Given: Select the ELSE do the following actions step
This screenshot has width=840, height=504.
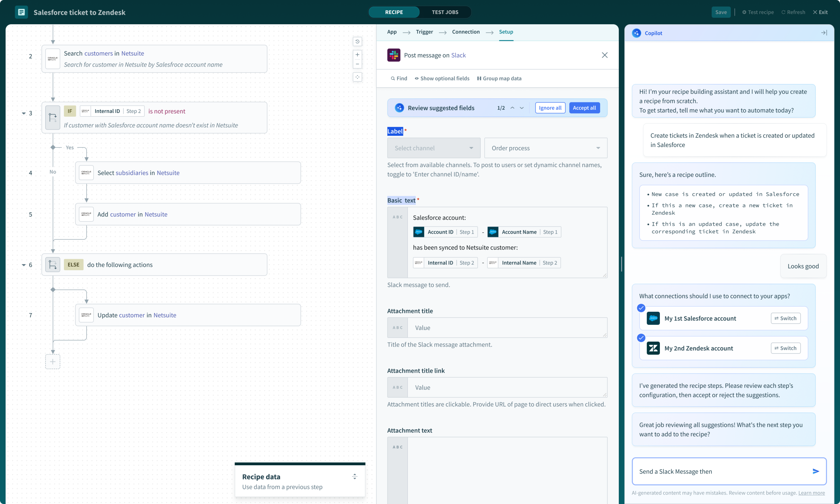Looking at the screenshot, I should point(155,264).
